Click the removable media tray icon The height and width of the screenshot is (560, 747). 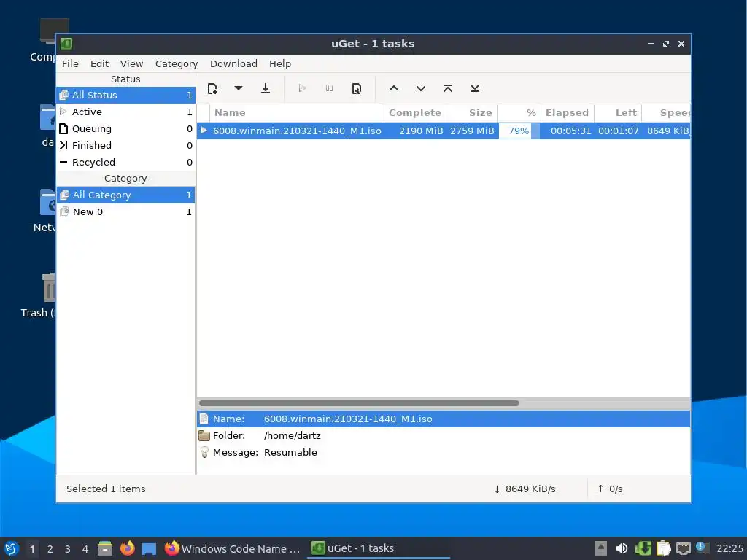[601, 548]
